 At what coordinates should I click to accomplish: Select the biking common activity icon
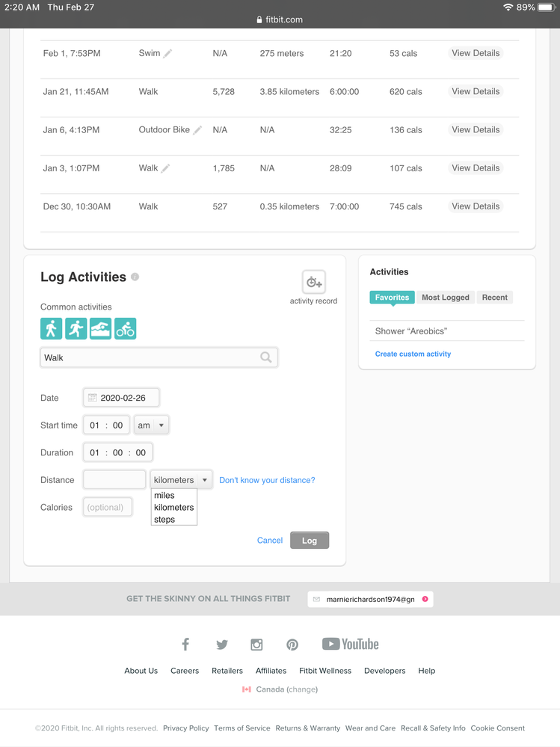(126, 329)
